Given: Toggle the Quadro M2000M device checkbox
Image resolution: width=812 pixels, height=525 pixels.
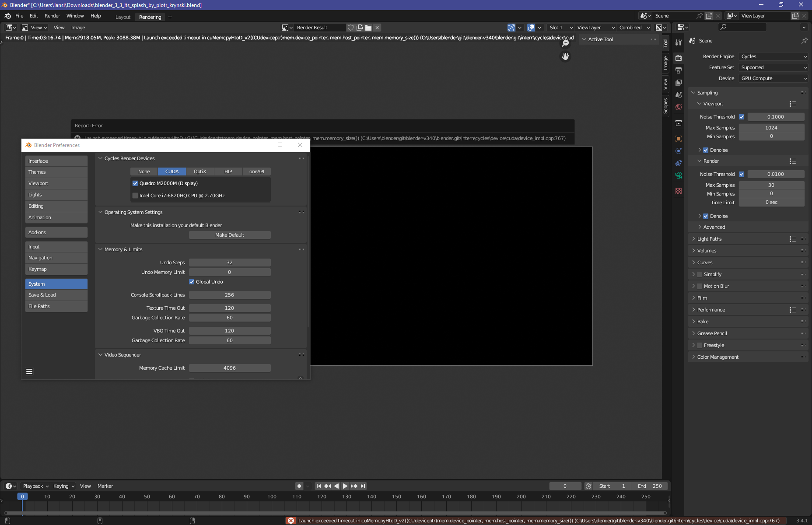Looking at the screenshot, I should [135, 183].
